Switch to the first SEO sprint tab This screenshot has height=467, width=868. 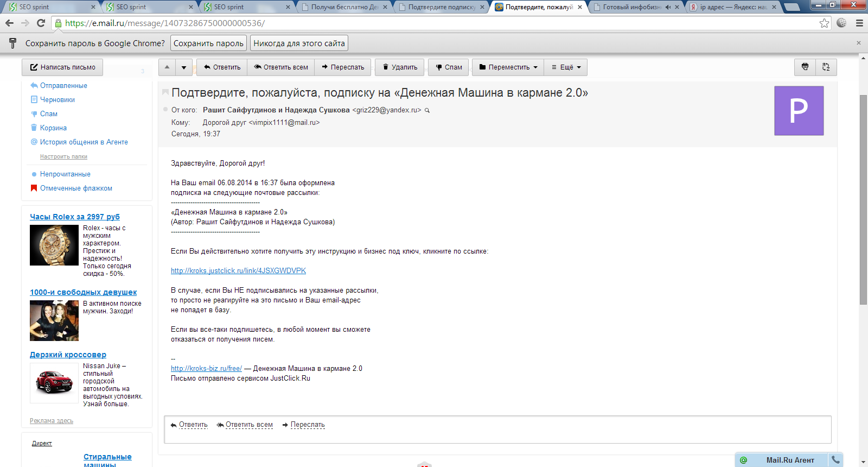click(x=52, y=7)
